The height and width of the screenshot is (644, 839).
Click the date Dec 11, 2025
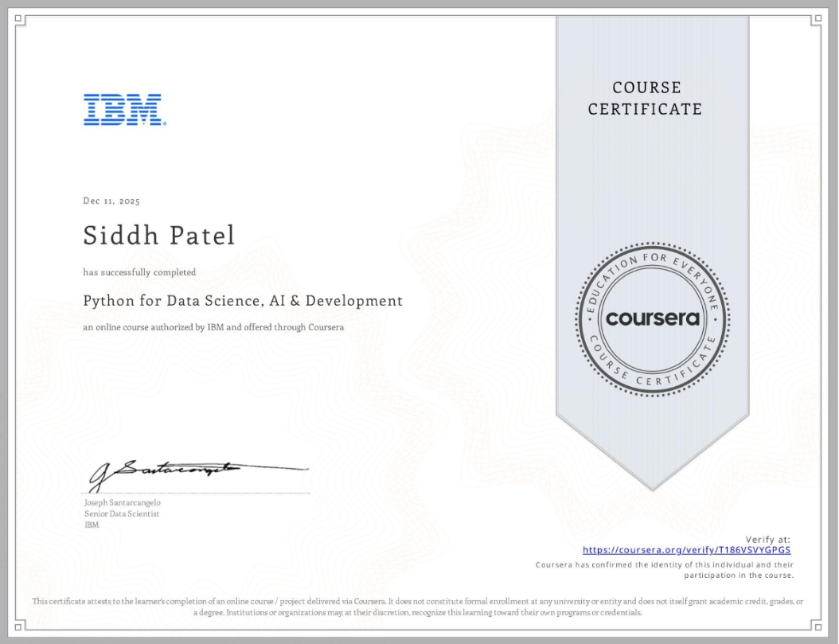[x=111, y=201]
